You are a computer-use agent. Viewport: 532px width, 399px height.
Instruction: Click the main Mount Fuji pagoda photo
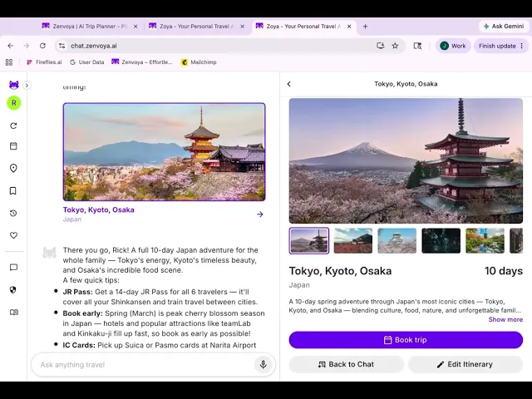tap(406, 160)
